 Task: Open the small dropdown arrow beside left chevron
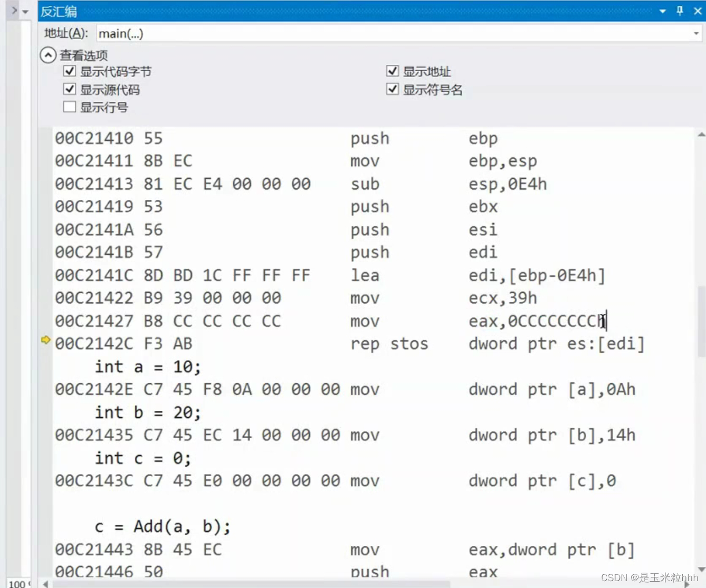point(25,12)
